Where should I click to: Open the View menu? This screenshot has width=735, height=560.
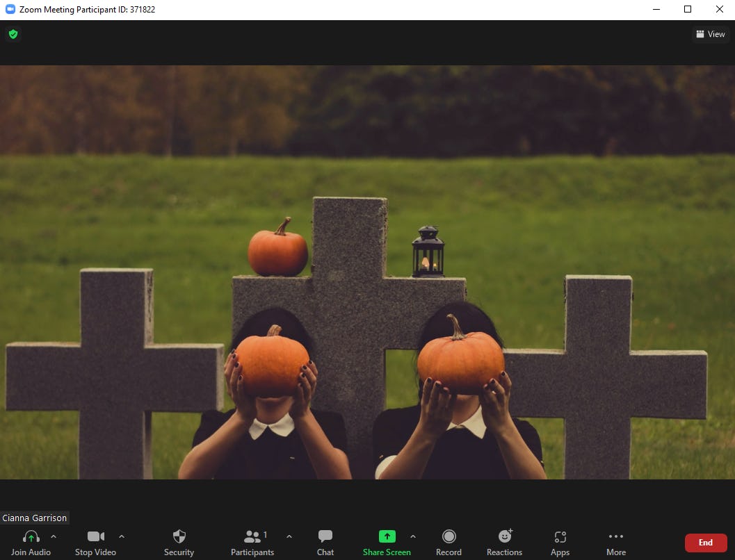tap(710, 33)
